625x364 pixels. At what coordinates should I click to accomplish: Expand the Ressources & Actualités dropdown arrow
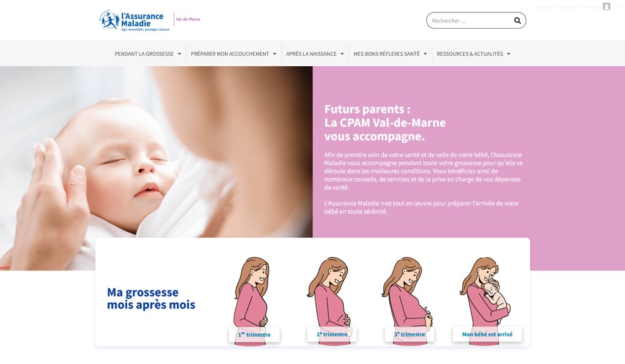tap(509, 54)
